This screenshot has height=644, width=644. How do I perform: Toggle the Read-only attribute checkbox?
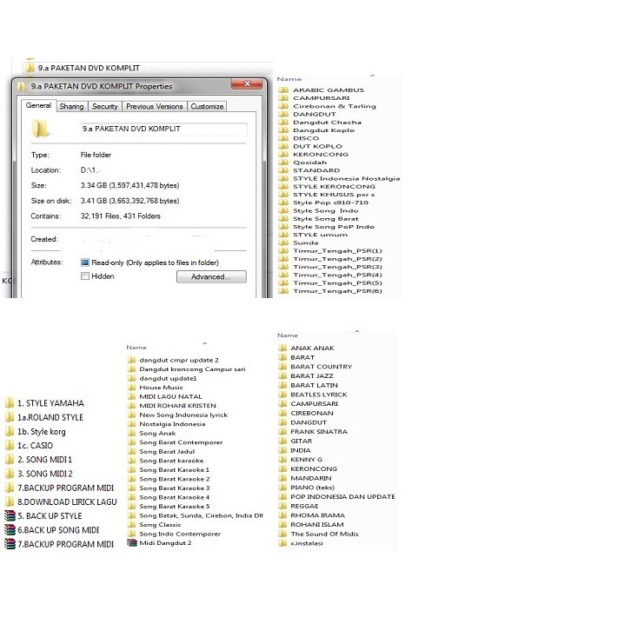[x=85, y=262]
